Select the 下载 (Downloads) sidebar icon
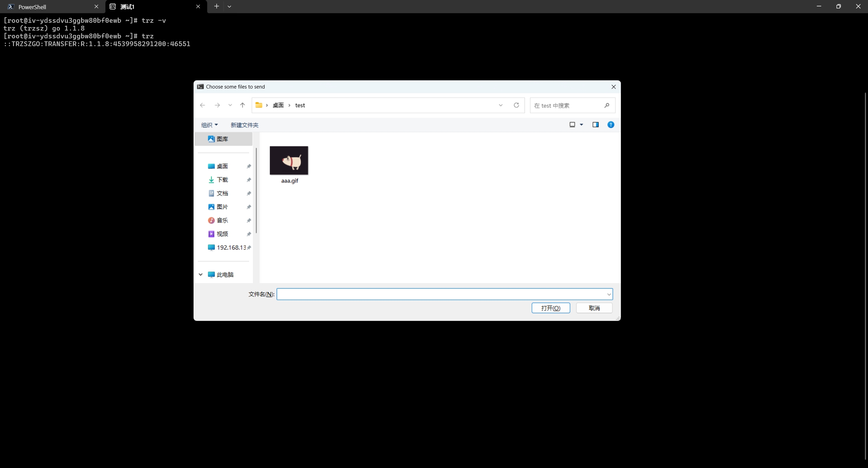This screenshot has width=868, height=468. (x=211, y=179)
